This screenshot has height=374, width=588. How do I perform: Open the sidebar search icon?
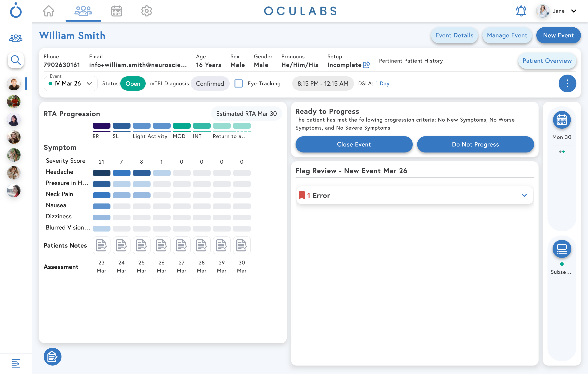[x=16, y=60]
